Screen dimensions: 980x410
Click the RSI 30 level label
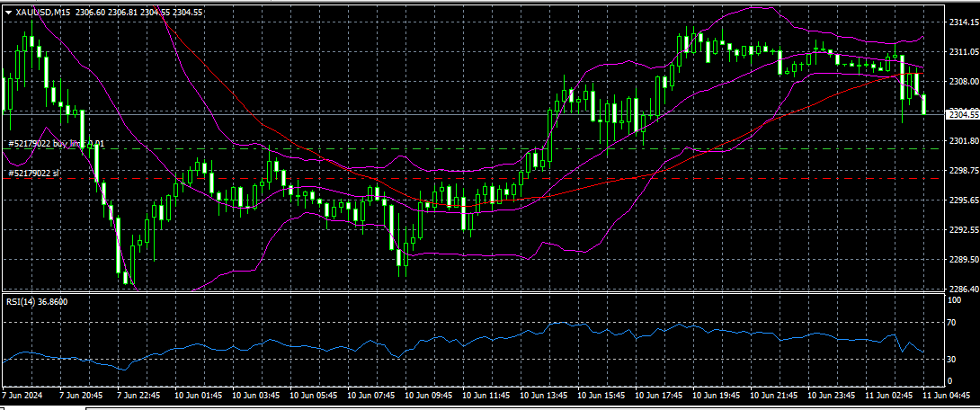pos(952,360)
